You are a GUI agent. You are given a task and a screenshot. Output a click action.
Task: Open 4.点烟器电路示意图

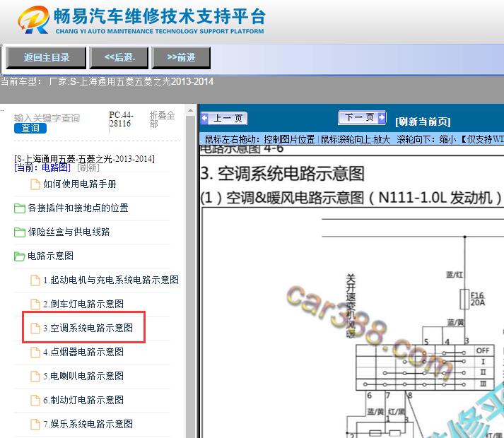(83, 352)
